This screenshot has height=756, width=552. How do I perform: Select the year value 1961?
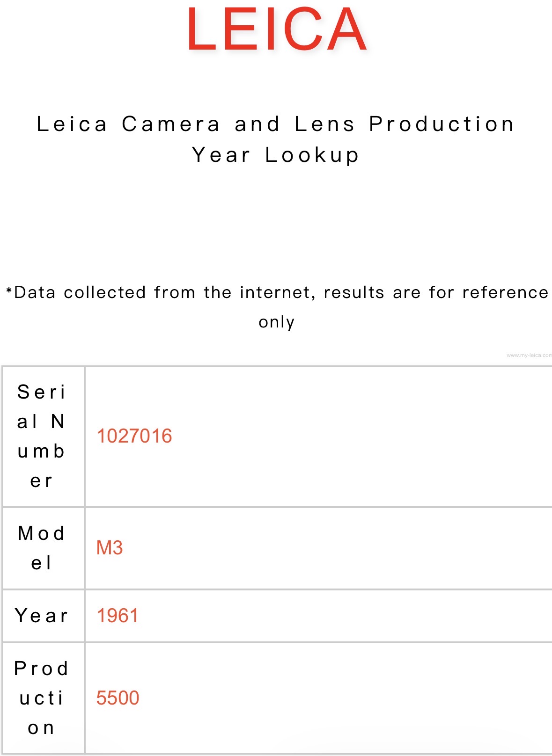118,616
